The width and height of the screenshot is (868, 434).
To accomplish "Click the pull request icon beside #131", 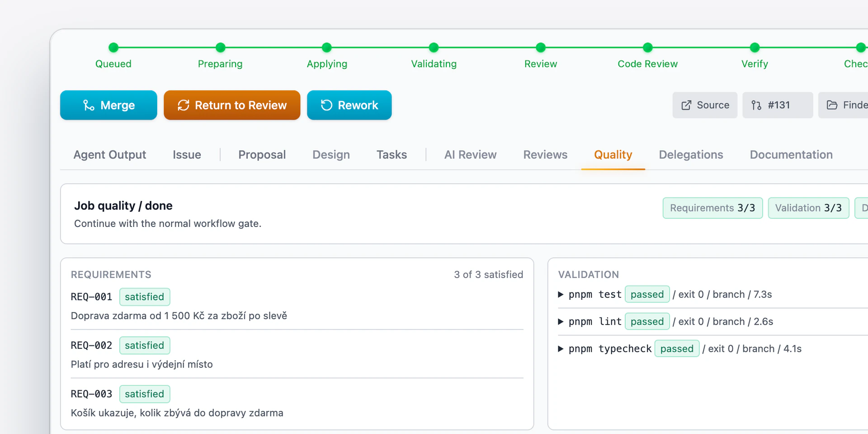I will tap(756, 105).
